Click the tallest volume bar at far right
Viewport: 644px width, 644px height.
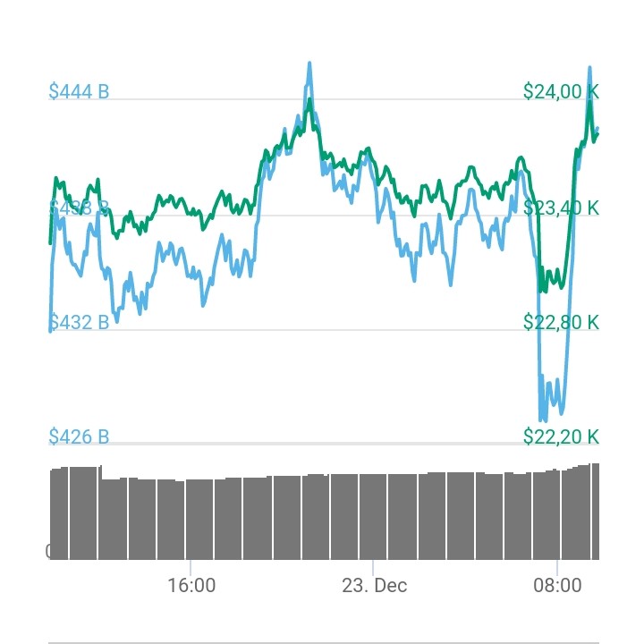tap(594, 512)
